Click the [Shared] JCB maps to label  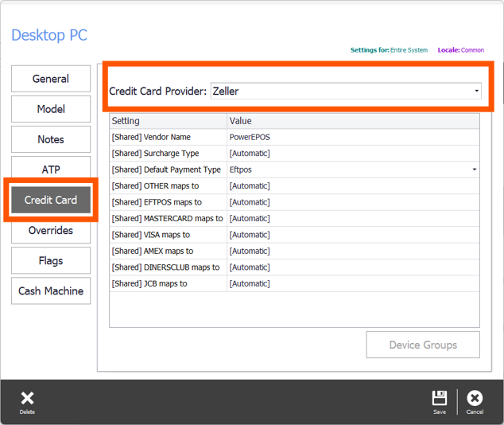(149, 284)
